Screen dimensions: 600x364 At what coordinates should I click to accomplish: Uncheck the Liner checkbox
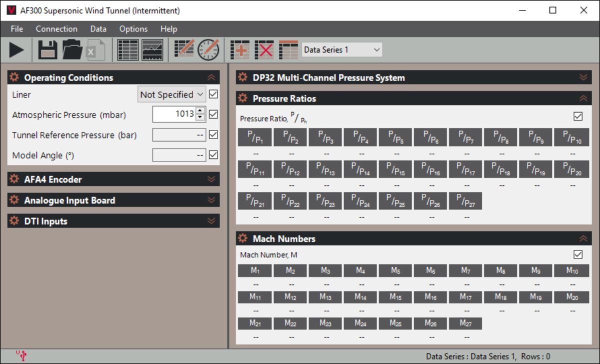[213, 94]
